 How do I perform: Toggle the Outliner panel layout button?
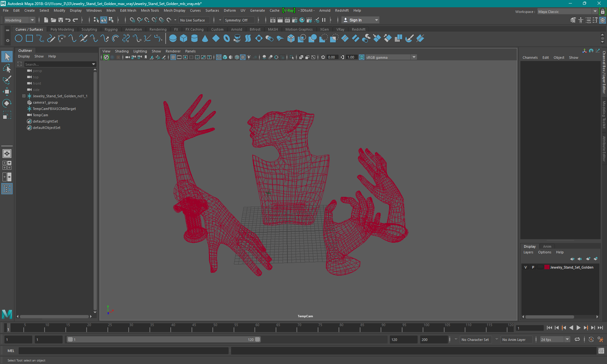(x=7, y=189)
